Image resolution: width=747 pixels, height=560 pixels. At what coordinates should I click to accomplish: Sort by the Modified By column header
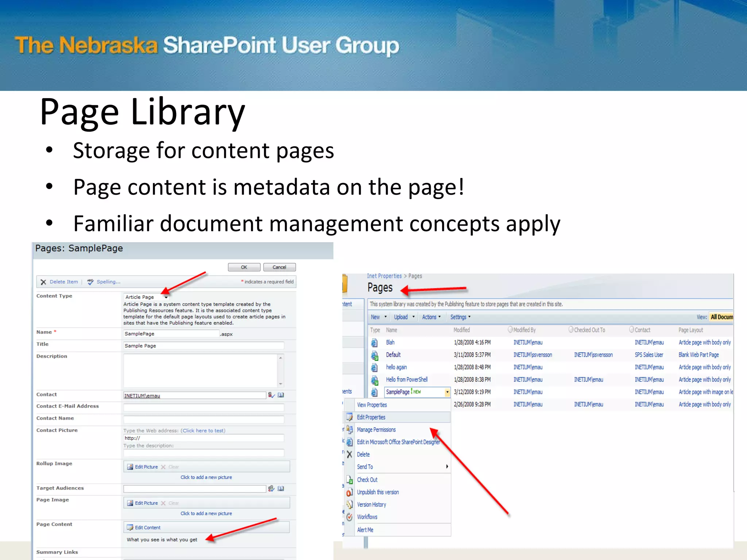(x=524, y=330)
